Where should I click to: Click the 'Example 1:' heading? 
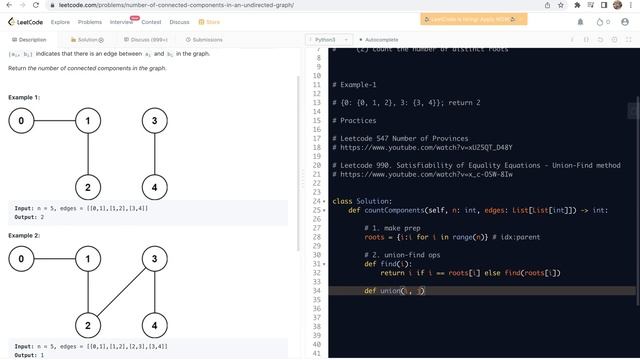click(x=24, y=97)
